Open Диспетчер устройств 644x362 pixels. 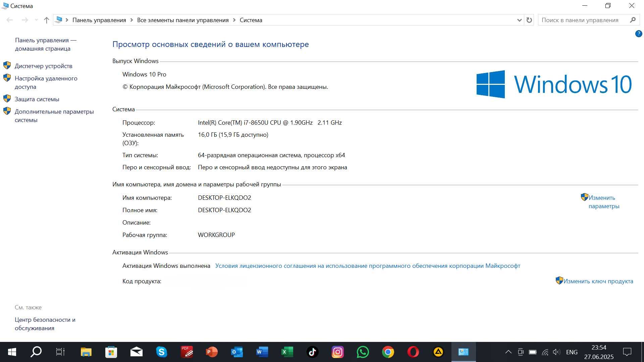(44, 66)
